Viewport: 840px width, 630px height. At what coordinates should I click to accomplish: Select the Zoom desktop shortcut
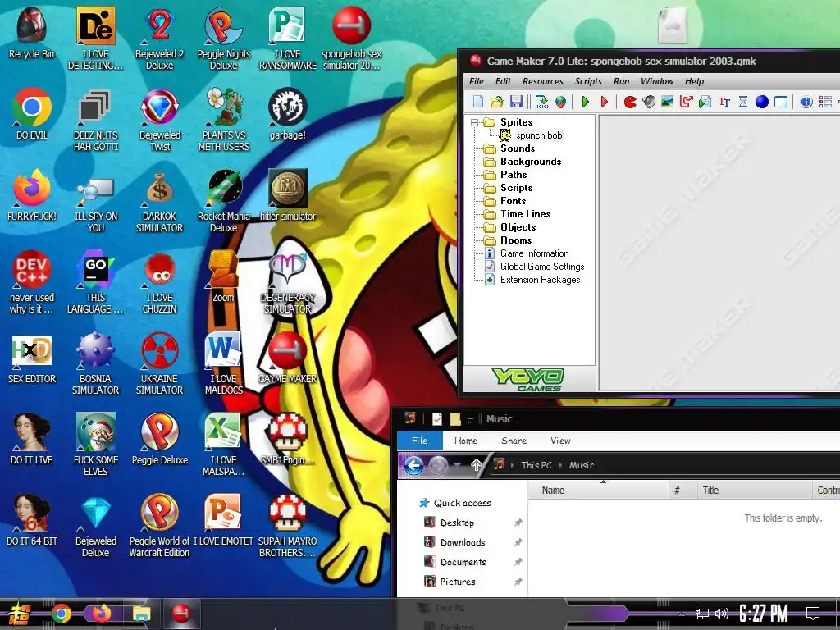[223, 276]
